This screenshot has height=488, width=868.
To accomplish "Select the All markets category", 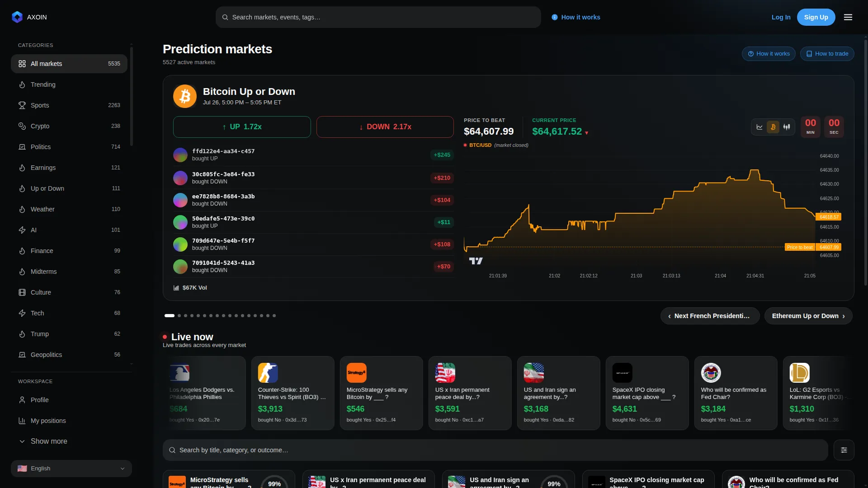I will pos(69,64).
